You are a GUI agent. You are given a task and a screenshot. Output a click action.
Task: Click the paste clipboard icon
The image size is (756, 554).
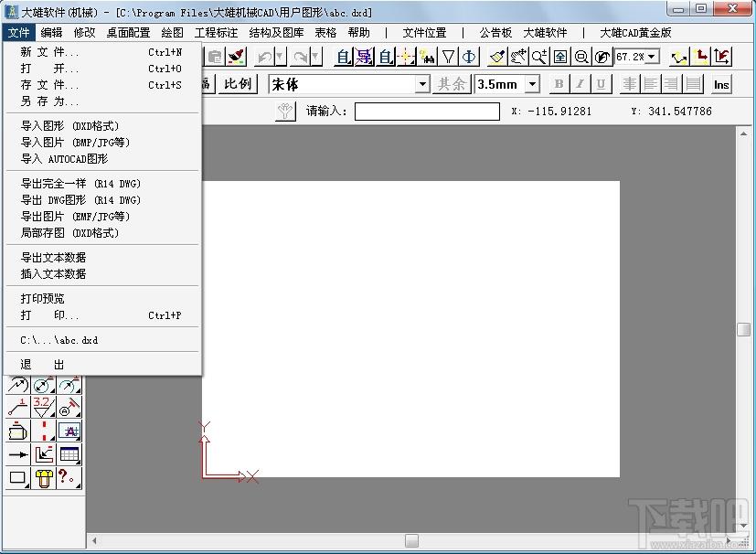215,57
